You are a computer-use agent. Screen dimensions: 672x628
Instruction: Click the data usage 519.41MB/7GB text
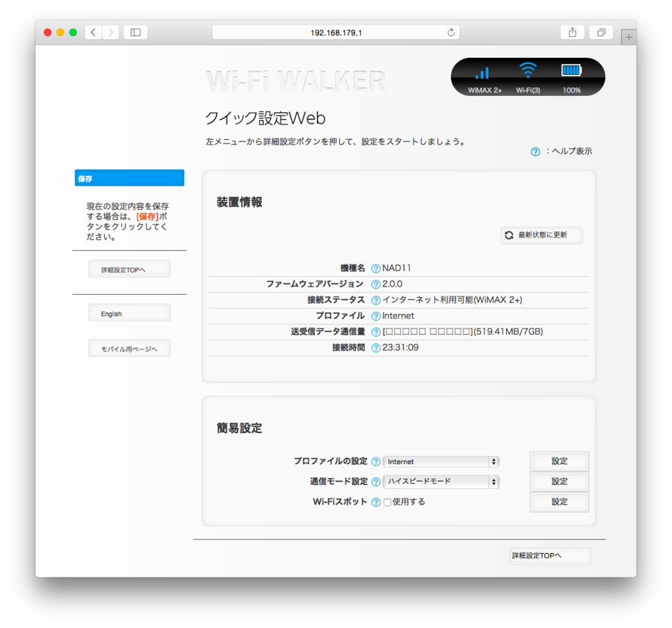click(x=509, y=331)
